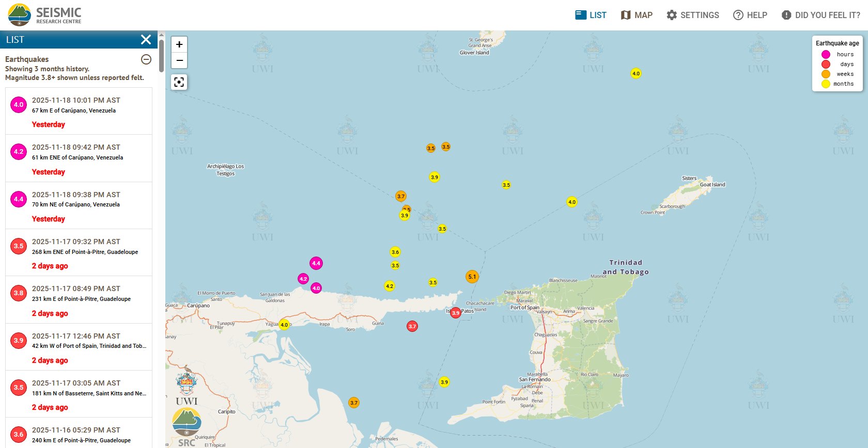The image size is (868, 448).
Task: Select the 09:42 PM magnitude 4.2 list entry
Action: [79, 158]
